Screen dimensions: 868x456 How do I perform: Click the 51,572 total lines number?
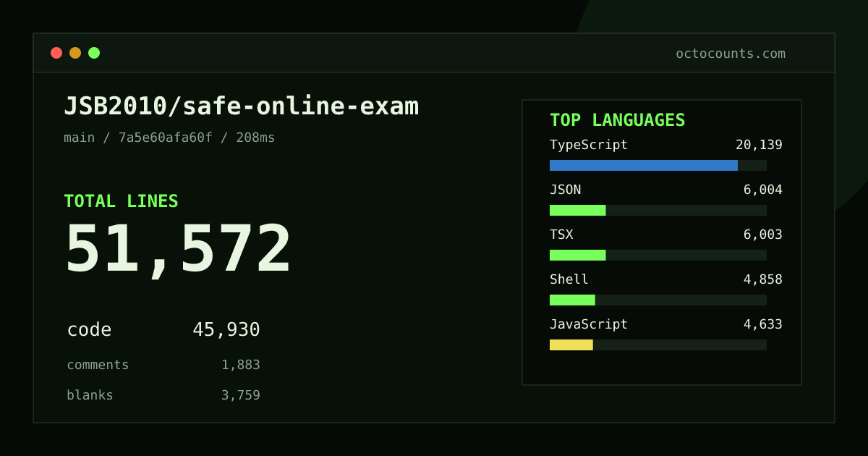click(178, 250)
